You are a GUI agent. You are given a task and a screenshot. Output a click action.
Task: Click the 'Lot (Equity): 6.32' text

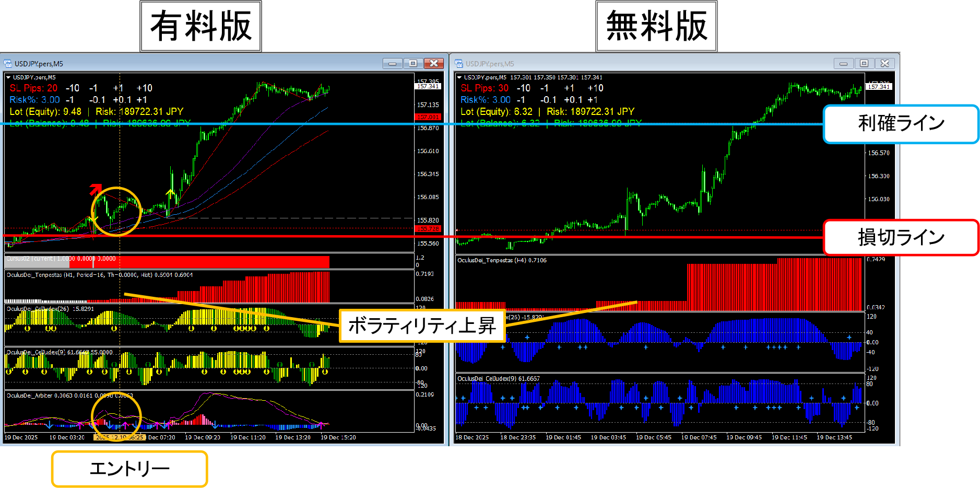coord(497,111)
